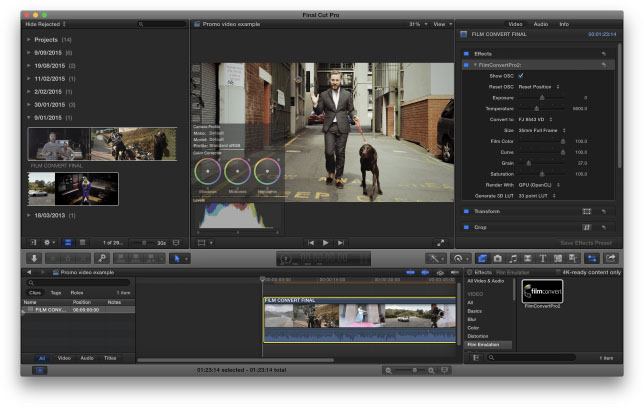Play the viewer video
Viewport: 644px width, 407px height.
click(x=326, y=243)
